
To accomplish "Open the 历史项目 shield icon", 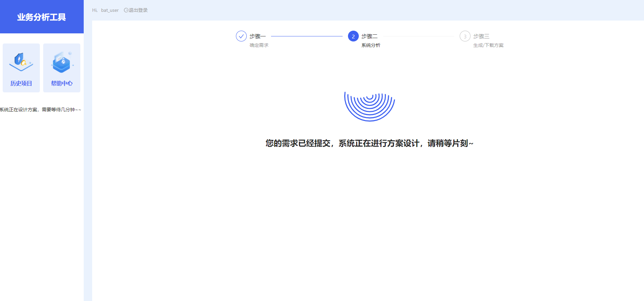I will (21, 62).
